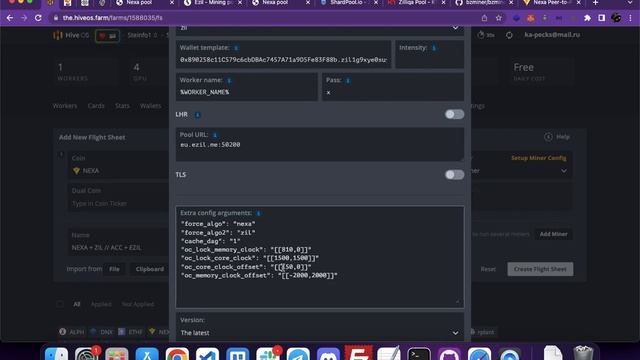Screen dimensions: 640x360
Task: Click the Setup Miner Config link
Action: click(x=538, y=158)
